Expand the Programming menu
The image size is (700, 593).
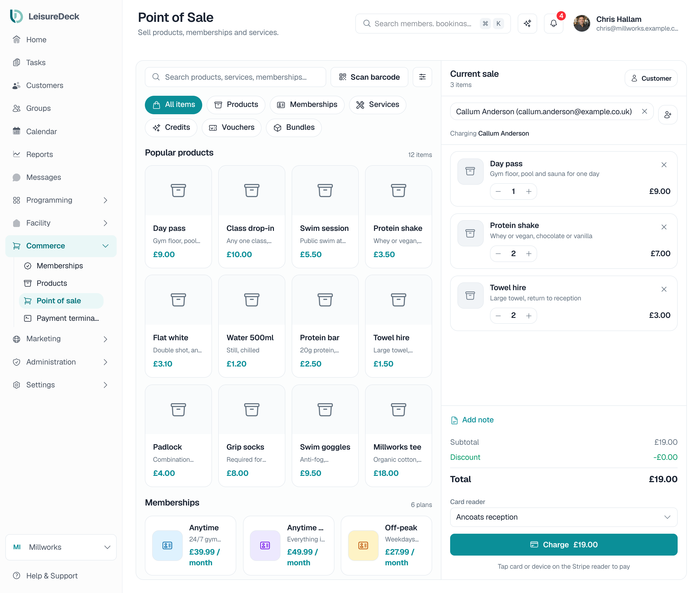click(61, 200)
